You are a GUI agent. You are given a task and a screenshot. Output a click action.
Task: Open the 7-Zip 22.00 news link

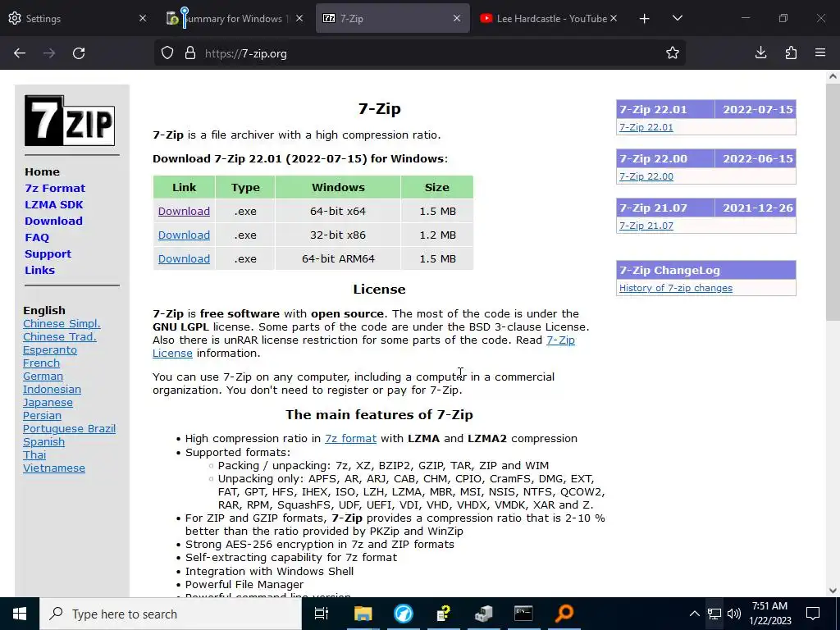click(646, 176)
